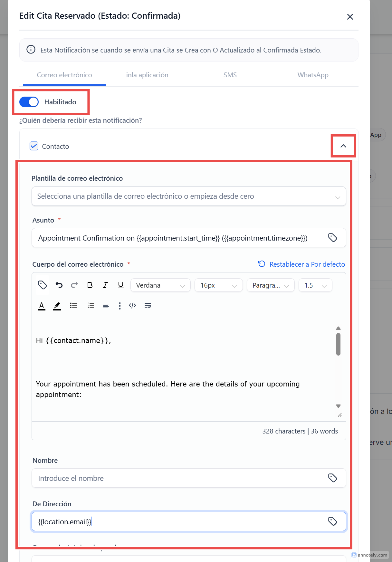Insert numbered list in email body
This screenshot has height=562, width=392.
(91, 305)
